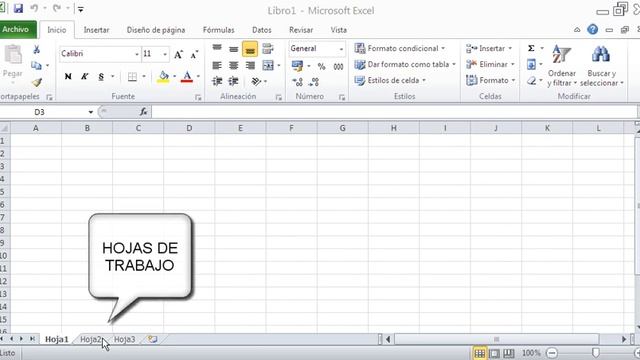Viewport: 640px width, 360px height.
Task: Merge and center cells
Action: coord(268,65)
